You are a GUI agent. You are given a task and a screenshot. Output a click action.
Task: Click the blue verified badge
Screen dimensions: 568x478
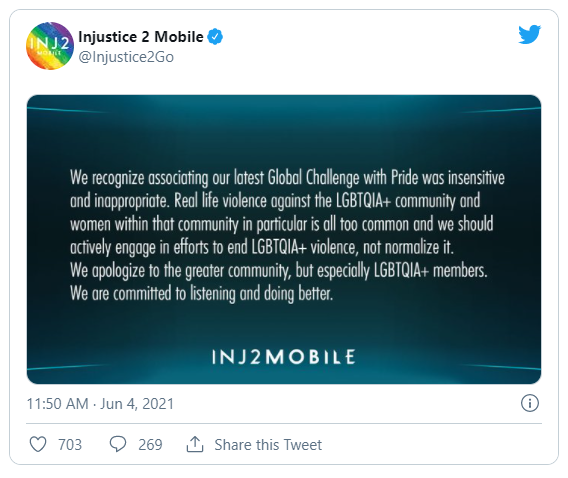tap(215, 37)
